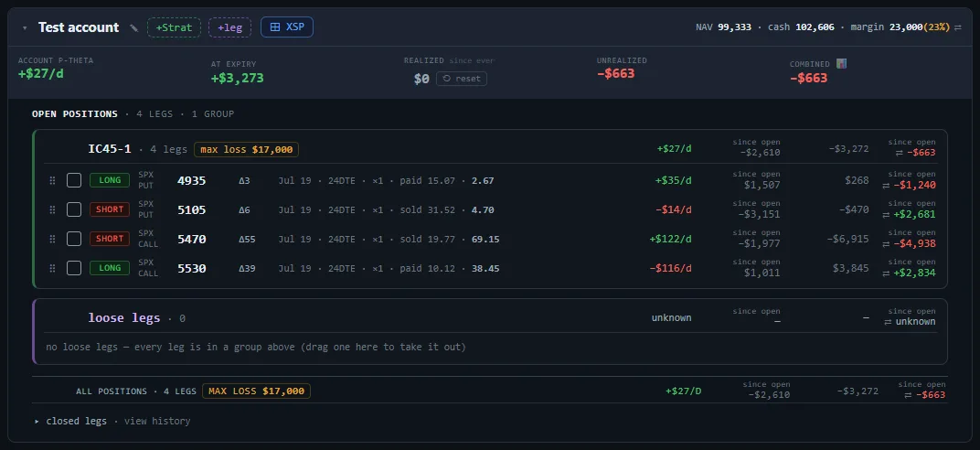Click the $3,845 value on the 5530 leg
The height and width of the screenshot is (450, 980).
(x=850, y=268)
